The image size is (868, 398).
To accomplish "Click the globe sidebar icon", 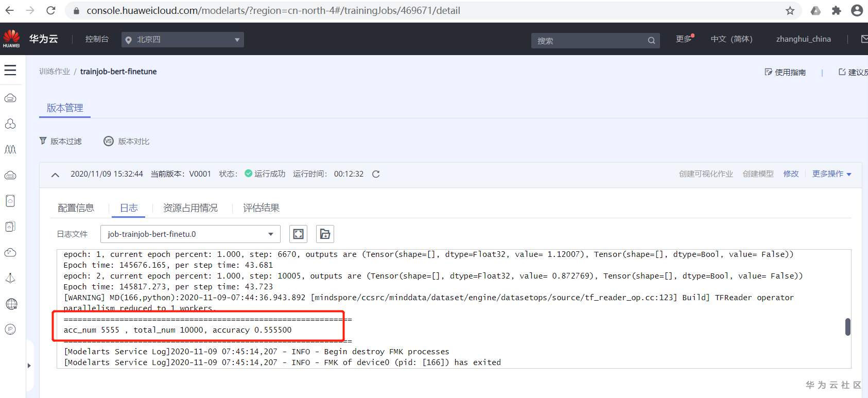I will (11, 304).
